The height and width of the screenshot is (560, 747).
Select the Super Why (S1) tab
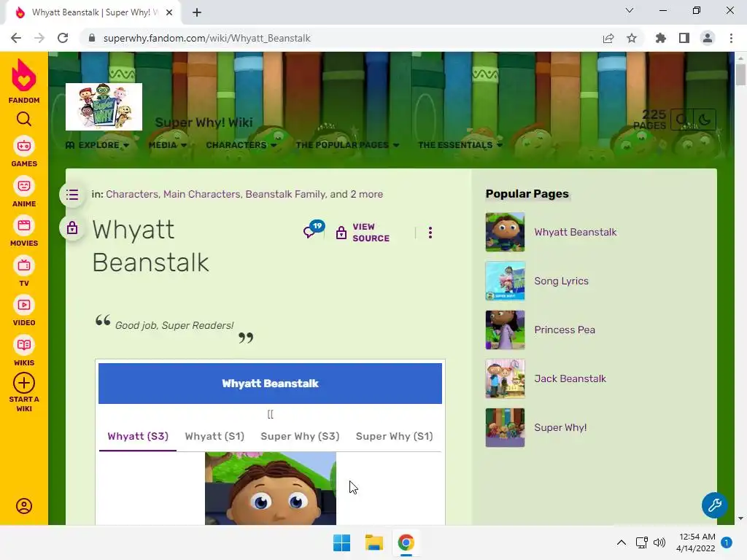pyautogui.click(x=394, y=436)
